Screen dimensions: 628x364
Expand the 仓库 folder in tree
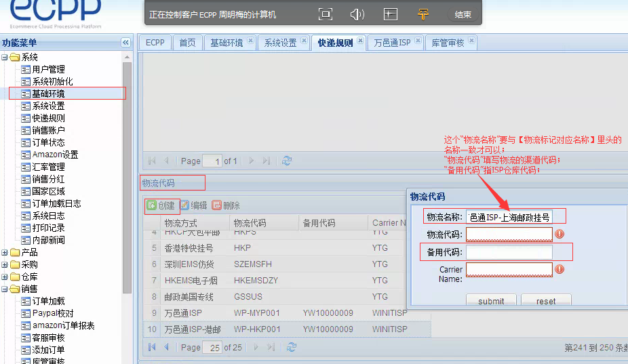click(5, 277)
